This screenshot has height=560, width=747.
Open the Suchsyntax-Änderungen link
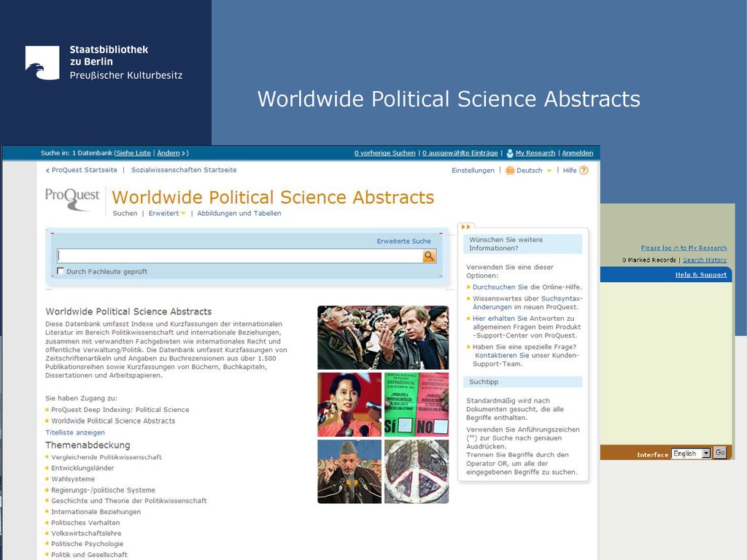pyautogui.click(x=528, y=303)
